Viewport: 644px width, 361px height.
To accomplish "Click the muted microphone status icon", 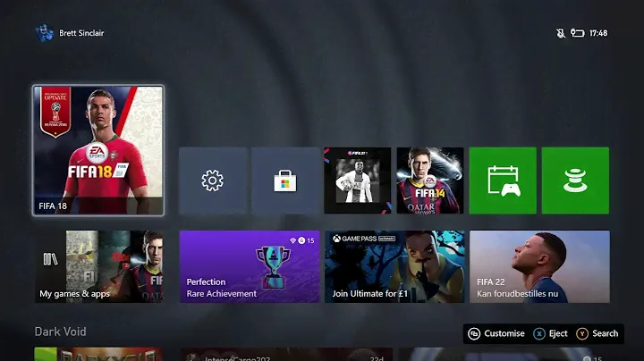I will (x=559, y=33).
